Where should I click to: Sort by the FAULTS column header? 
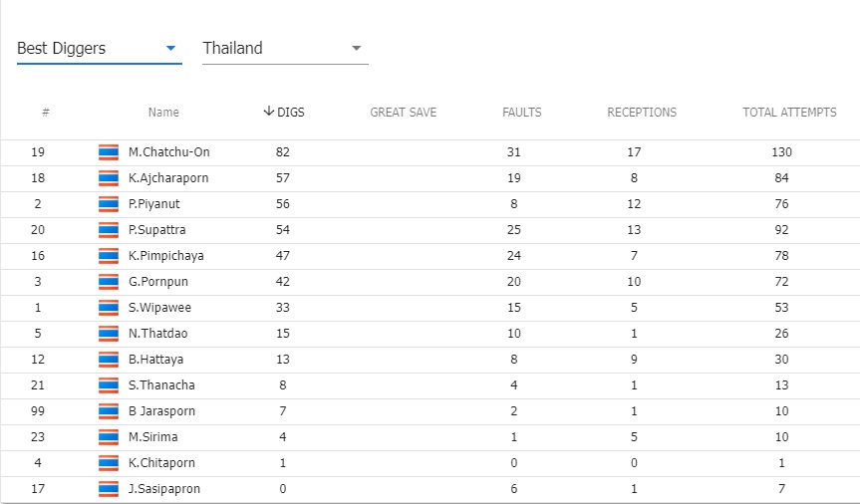point(521,112)
